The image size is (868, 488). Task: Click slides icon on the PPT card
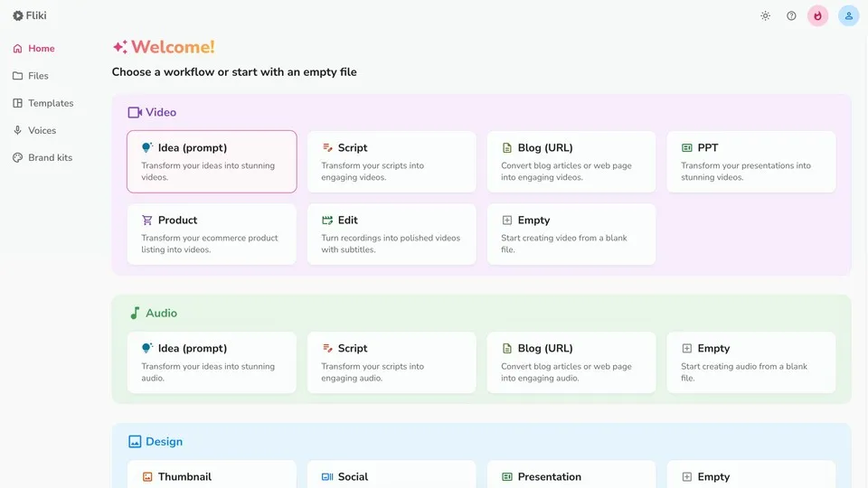pyautogui.click(x=687, y=147)
